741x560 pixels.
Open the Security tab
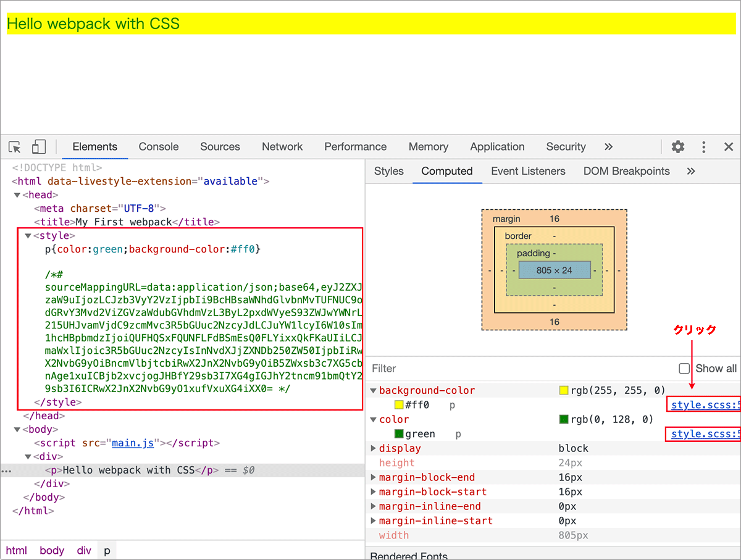click(x=566, y=147)
